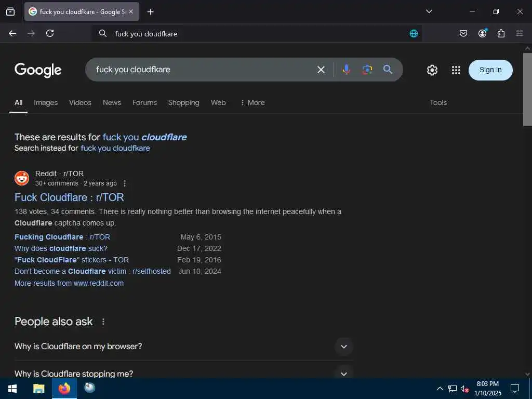532x399 pixels.
Task: Search by image with Google Lens
Action: pos(367,70)
